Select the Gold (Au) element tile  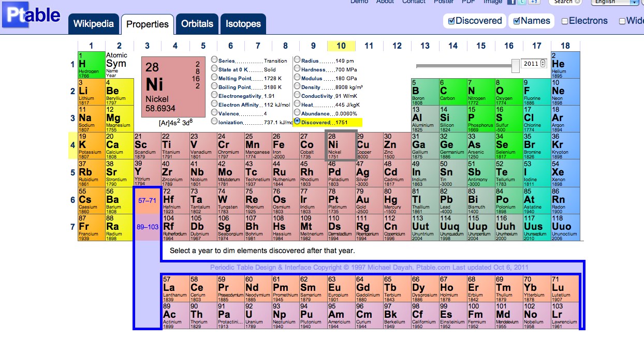(x=369, y=200)
